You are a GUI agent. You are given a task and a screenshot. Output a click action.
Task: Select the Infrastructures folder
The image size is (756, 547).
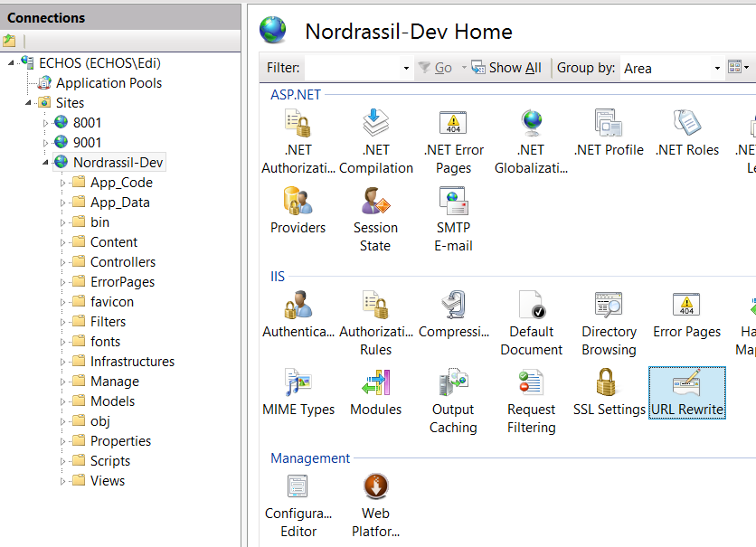[x=132, y=362]
